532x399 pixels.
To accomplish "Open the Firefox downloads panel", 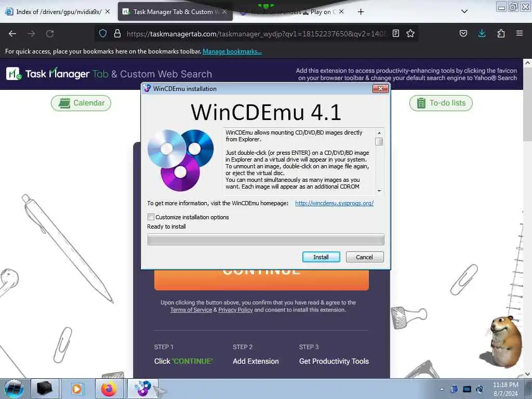I will point(482,33).
